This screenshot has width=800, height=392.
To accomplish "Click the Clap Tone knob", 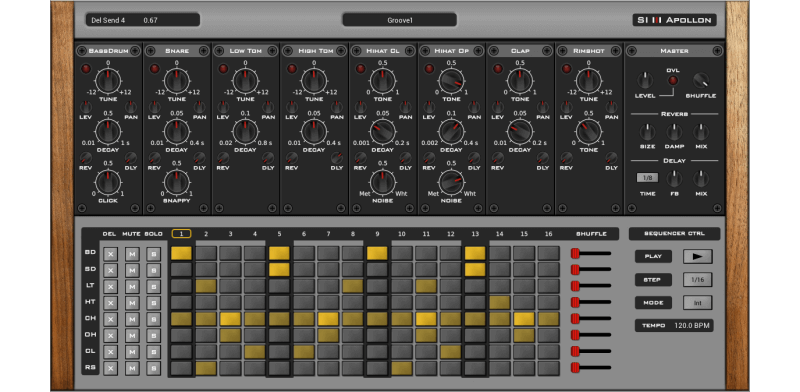I will [x=520, y=81].
